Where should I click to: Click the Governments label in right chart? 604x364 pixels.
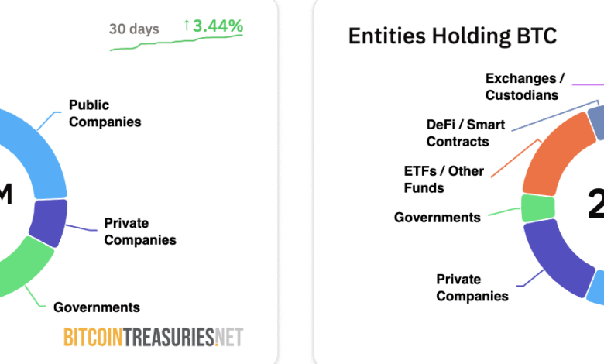click(438, 218)
